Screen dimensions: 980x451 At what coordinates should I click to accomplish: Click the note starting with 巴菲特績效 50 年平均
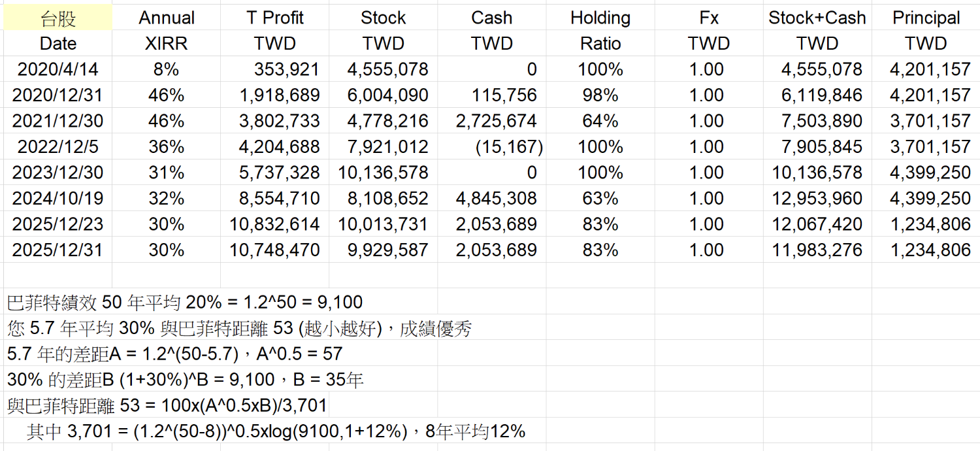185,302
